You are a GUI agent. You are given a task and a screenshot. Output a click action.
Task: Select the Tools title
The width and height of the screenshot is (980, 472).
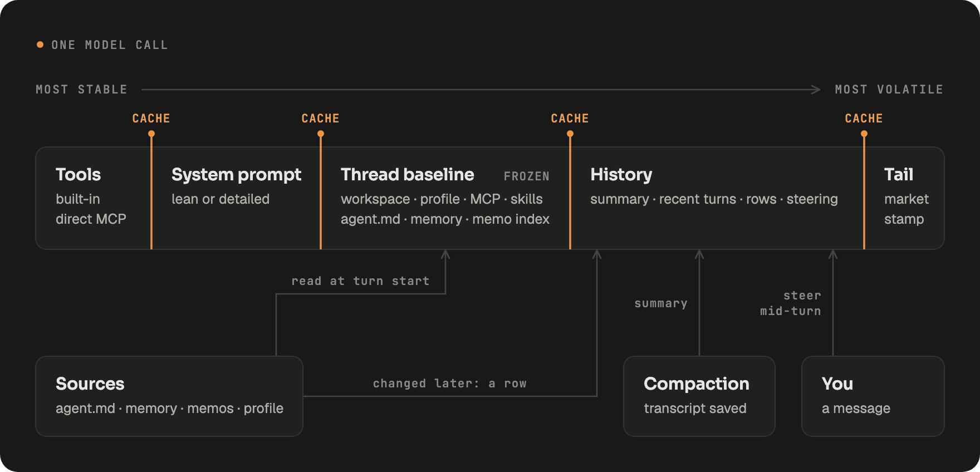[x=78, y=175]
